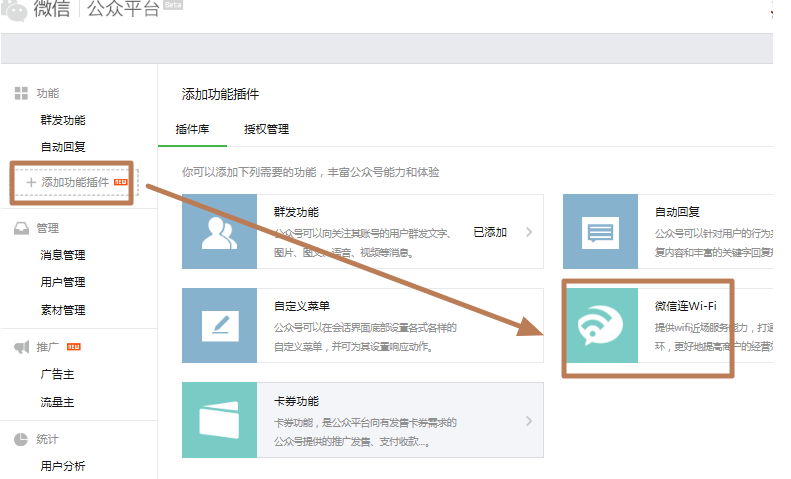Screen dimensions: 791x479
Task: Click the 添加功能插件 page heading
Action: tap(220, 94)
